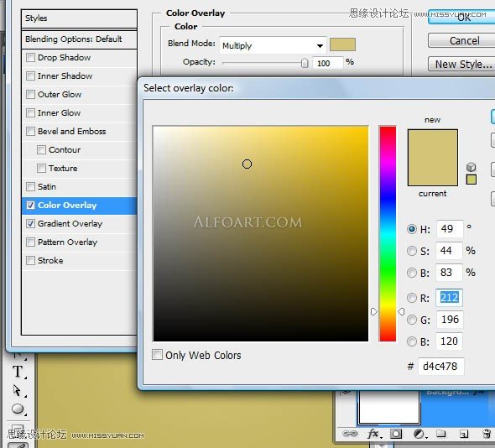
Task: Click the Opacity value field showing 100
Action: (x=327, y=63)
